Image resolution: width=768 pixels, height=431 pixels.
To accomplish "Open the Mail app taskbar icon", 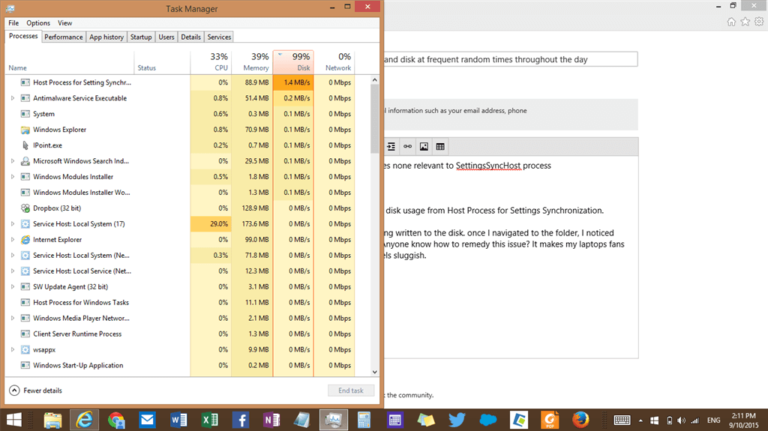I will [147, 420].
